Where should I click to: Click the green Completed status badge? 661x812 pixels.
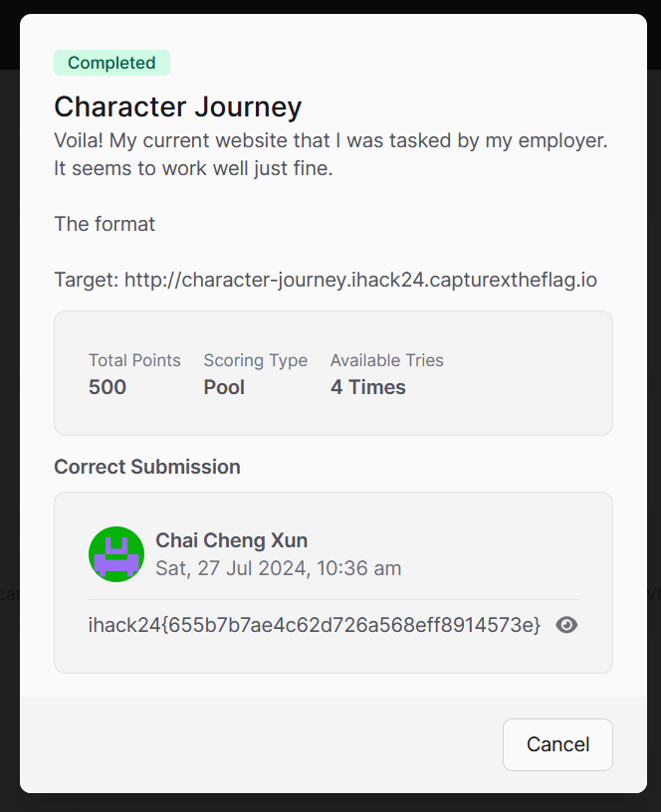[111, 63]
